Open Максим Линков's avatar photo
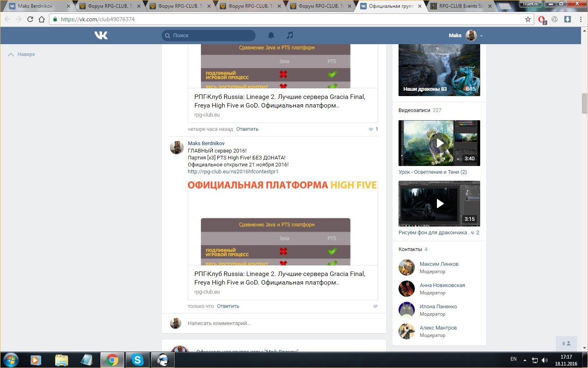 [x=407, y=267]
